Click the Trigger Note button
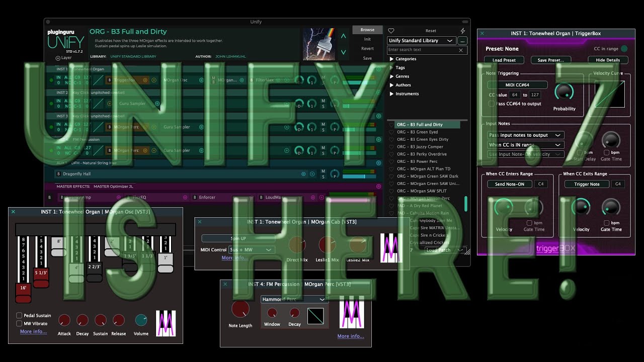644x362 pixels. click(x=587, y=184)
